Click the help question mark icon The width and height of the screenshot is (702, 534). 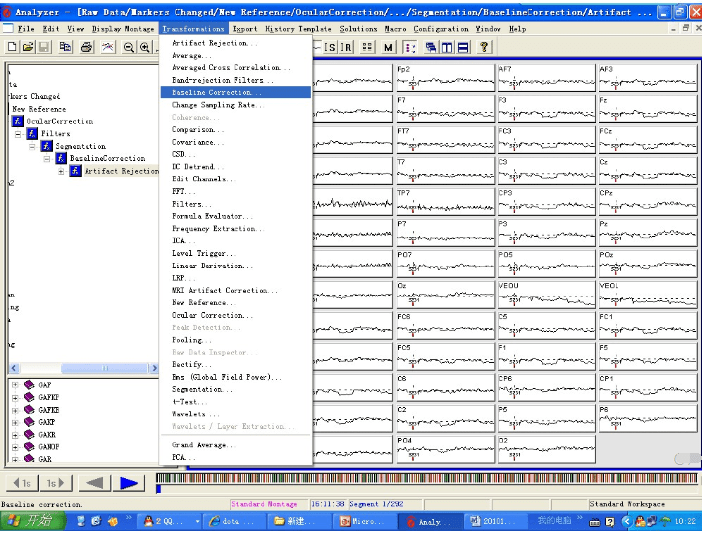click(x=484, y=47)
